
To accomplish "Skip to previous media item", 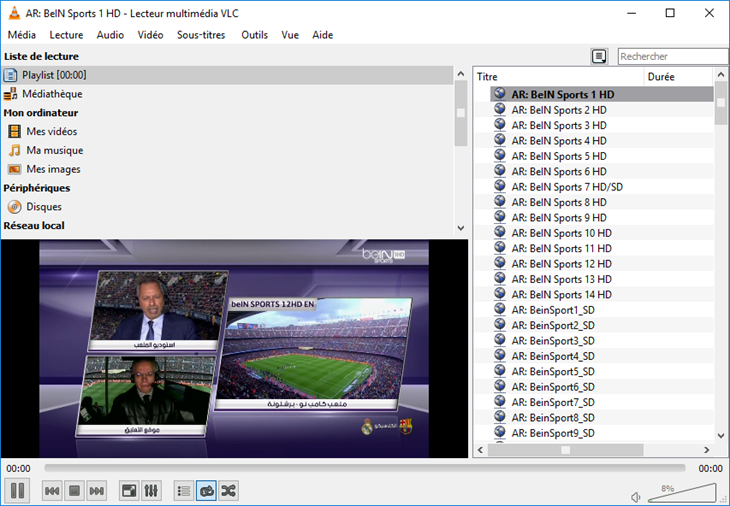I will click(x=52, y=491).
